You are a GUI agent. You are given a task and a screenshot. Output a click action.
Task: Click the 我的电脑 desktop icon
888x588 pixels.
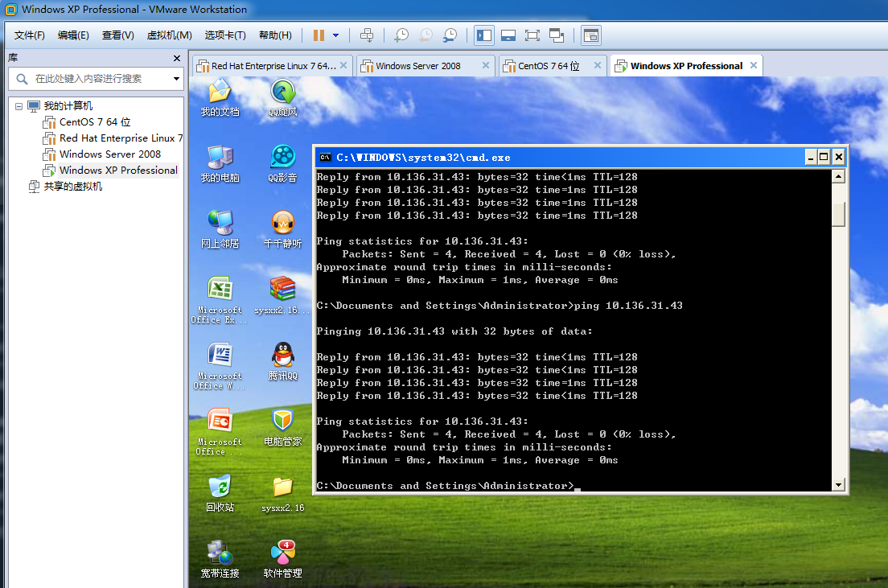(x=220, y=164)
